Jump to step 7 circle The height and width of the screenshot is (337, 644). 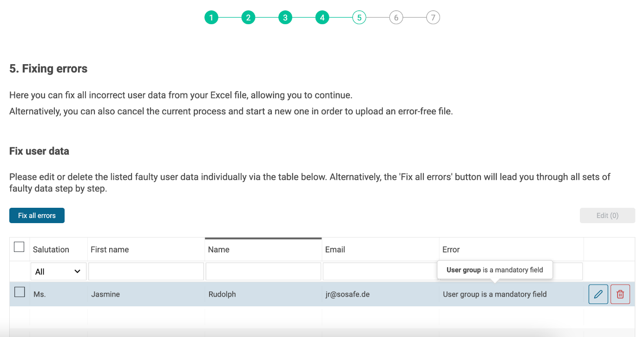coord(433,18)
